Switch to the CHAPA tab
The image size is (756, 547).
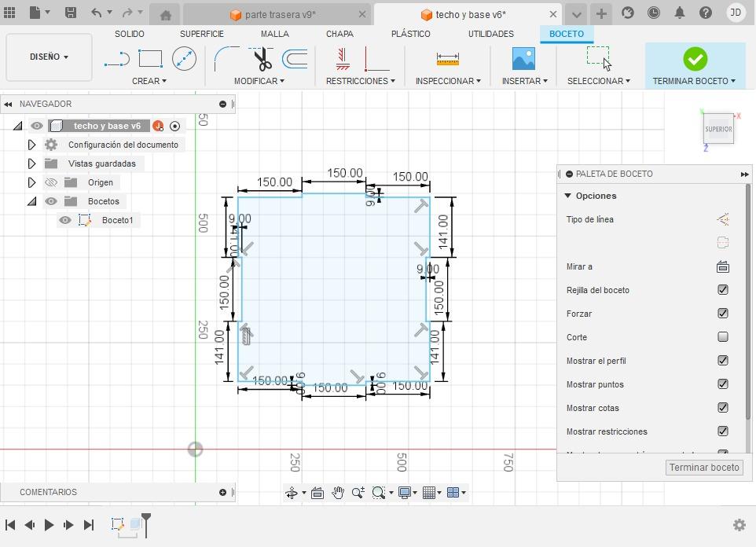point(339,34)
